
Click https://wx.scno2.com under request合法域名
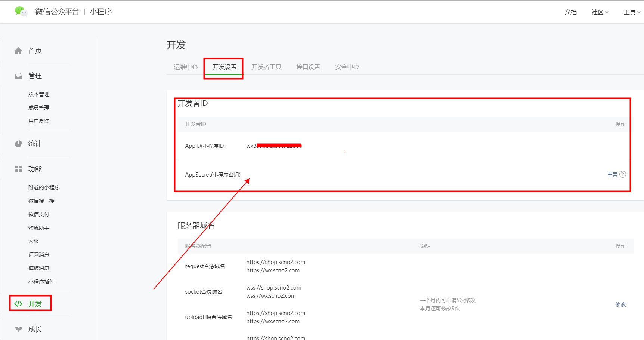pos(273,270)
